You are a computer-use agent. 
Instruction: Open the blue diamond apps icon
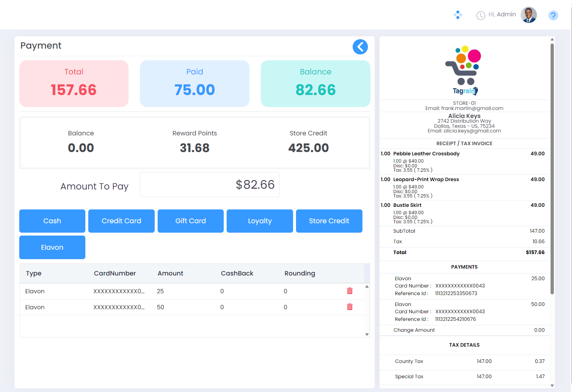coord(458,15)
